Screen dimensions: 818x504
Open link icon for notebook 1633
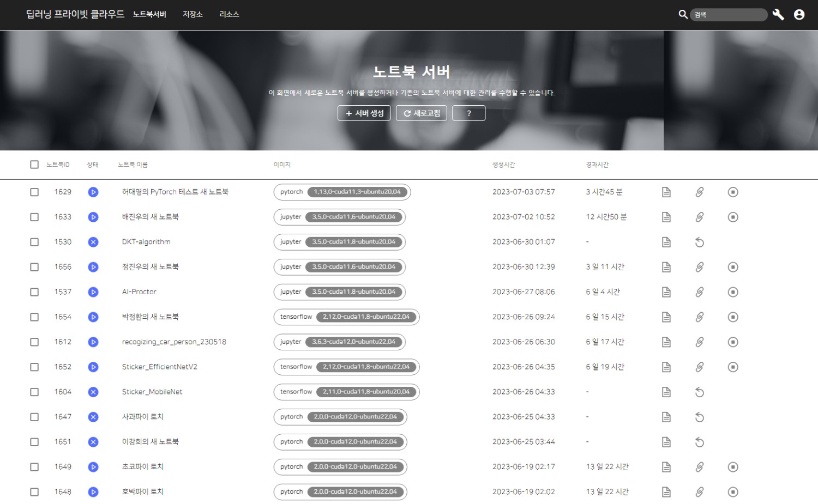tap(700, 217)
